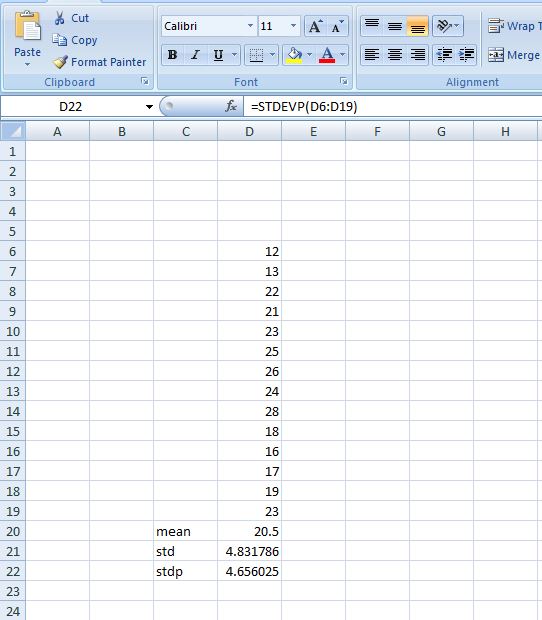Open underline style dropdown arrow
The image size is (542, 620).
point(234,55)
